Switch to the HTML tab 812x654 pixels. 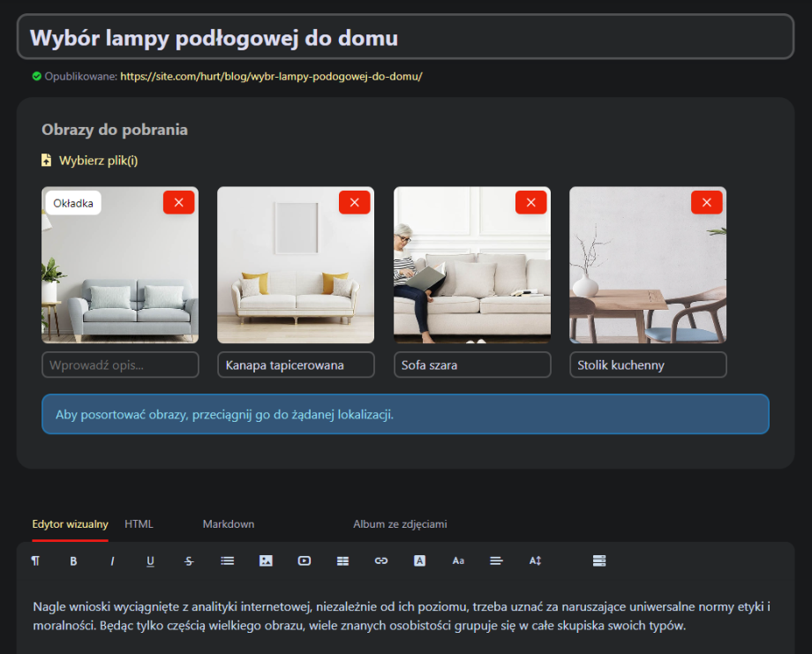tap(139, 524)
